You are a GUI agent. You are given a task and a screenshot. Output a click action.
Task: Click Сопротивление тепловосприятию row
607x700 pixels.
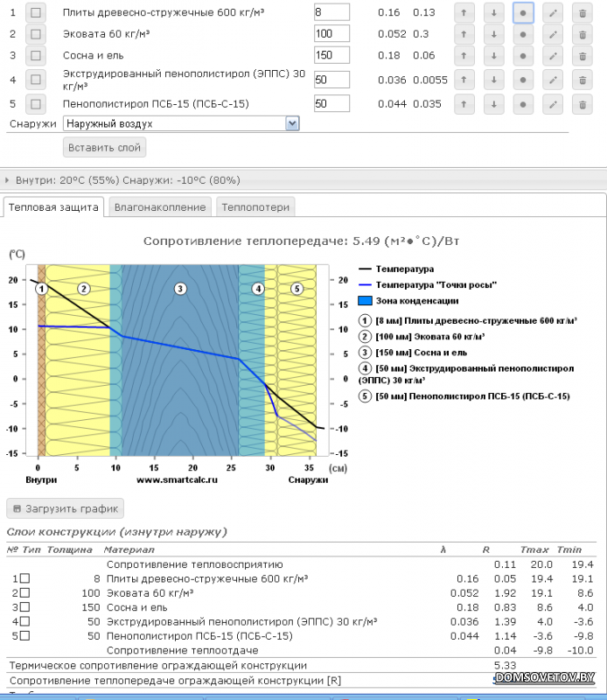pyautogui.click(x=301, y=564)
